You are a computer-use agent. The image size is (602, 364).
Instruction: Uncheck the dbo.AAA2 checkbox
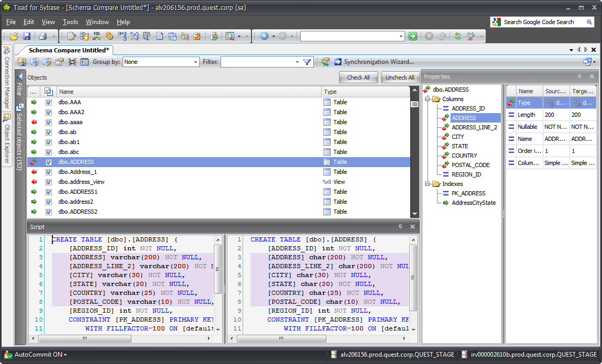(x=48, y=113)
